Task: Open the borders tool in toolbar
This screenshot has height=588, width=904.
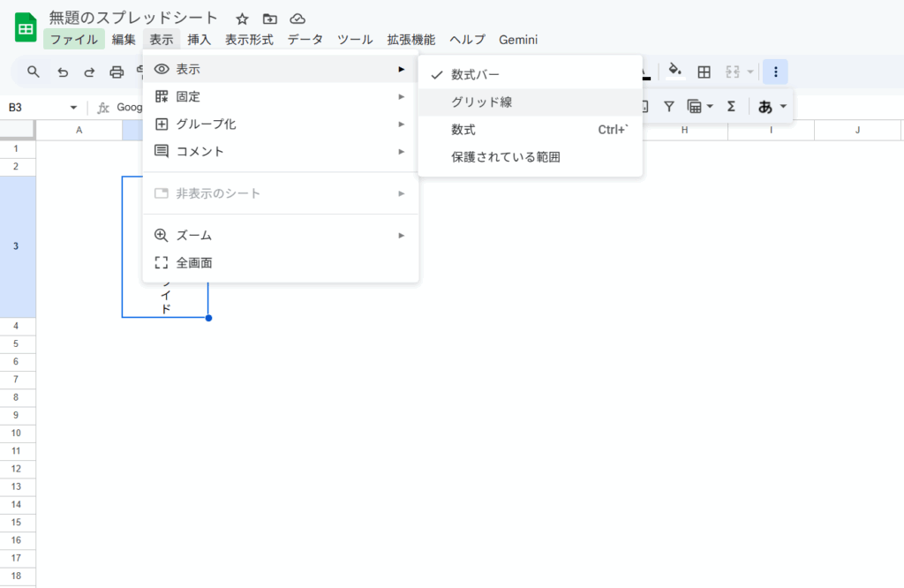Action: pos(704,72)
